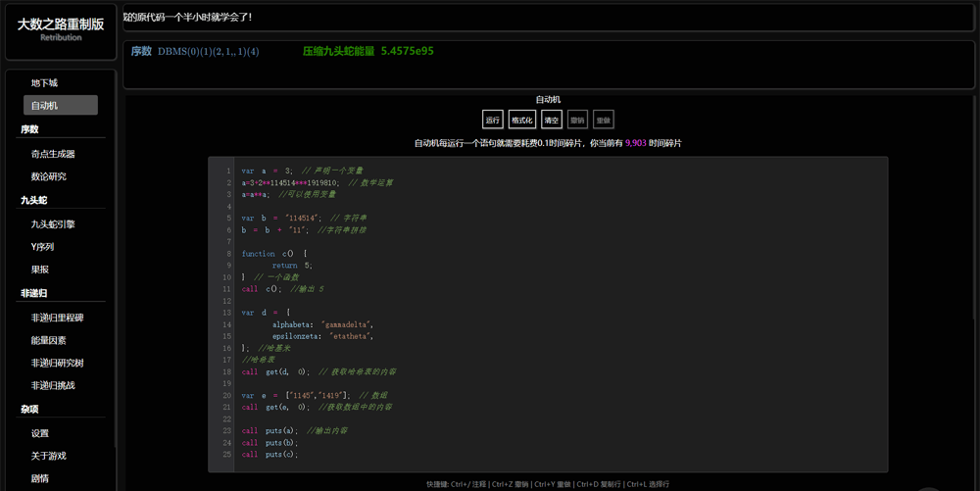The height and width of the screenshot is (491, 980).
Task: Click inside the code editor on line 25
Action: click(x=490, y=455)
